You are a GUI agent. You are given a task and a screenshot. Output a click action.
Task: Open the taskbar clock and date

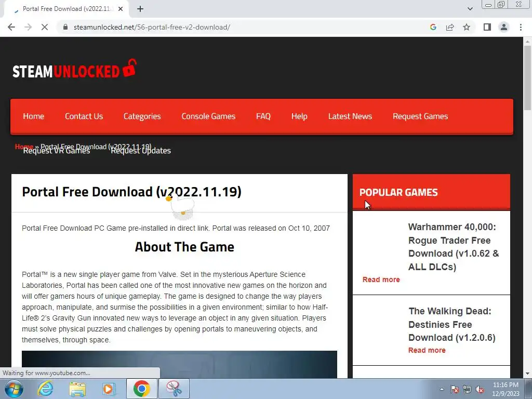[506, 389]
